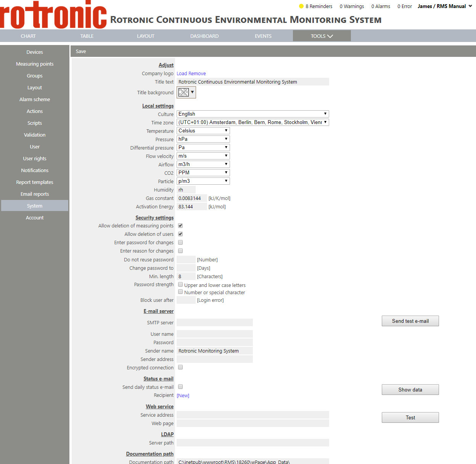Switch to the DASHBOARD tab
Image resolution: width=476 pixels, height=464 pixels.
pyautogui.click(x=204, y=36)
